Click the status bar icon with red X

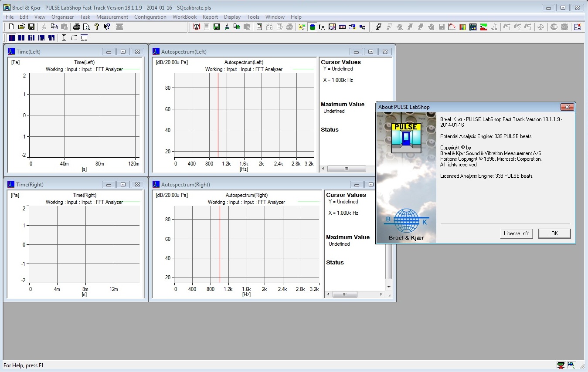(561, 365)
